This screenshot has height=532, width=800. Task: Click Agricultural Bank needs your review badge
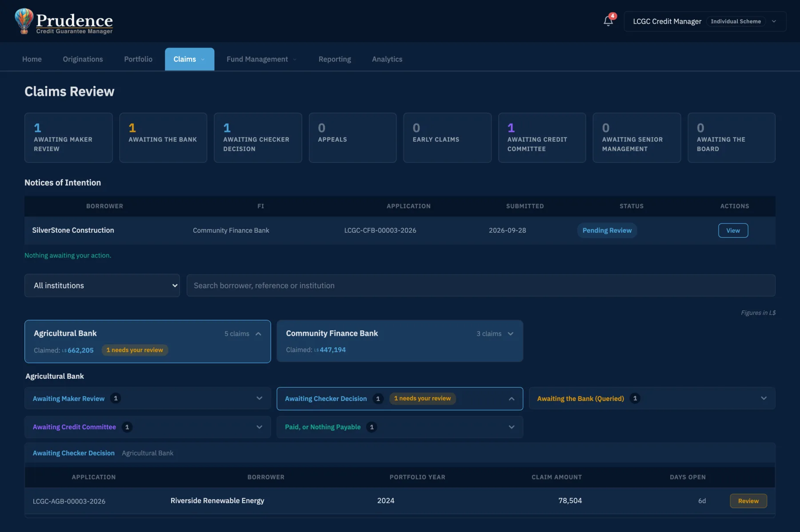[135, 350]
